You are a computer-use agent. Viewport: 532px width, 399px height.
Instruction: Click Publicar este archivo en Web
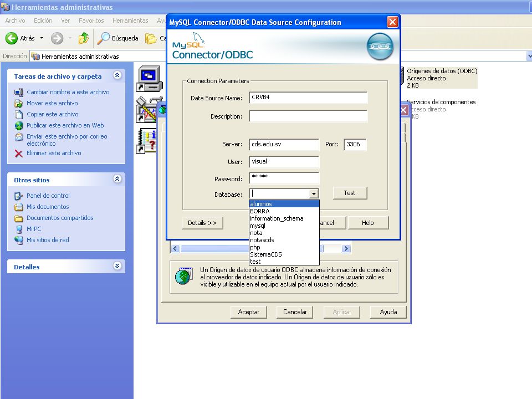tap(65, 125)
